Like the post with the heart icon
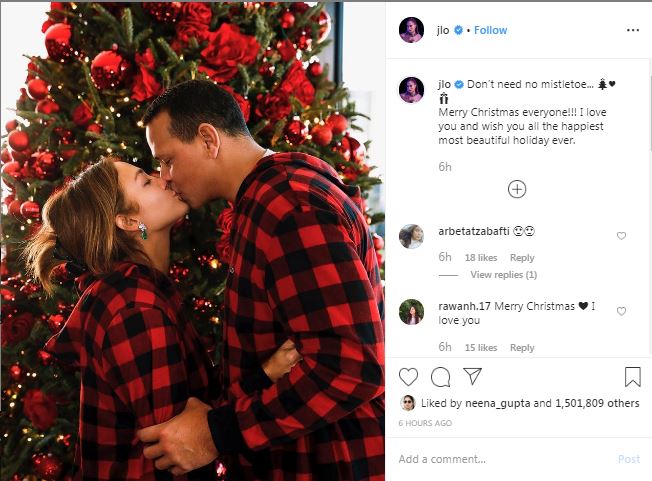This screenshot has height=481, width=652. [408, 377]
